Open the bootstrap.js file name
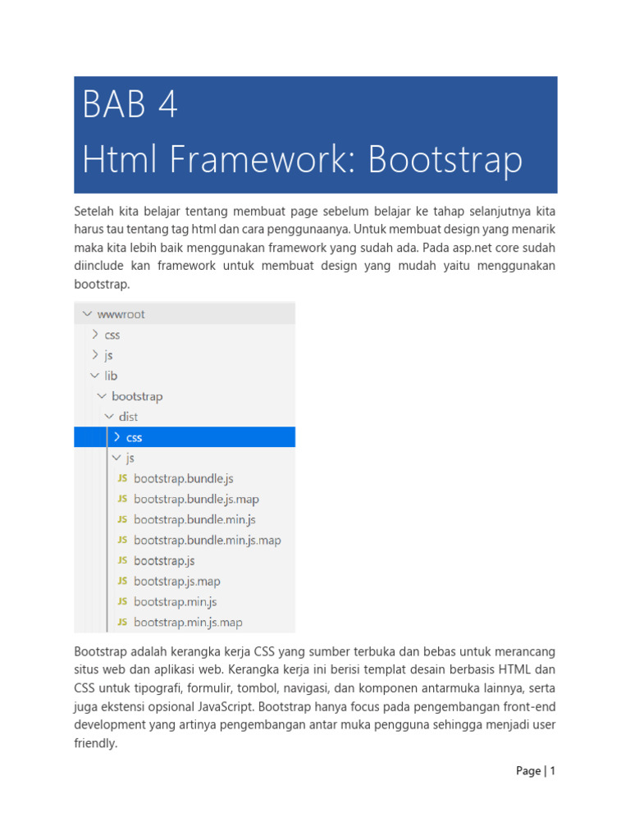The width and height of the screenshot is (630, 840). (164, 561)
